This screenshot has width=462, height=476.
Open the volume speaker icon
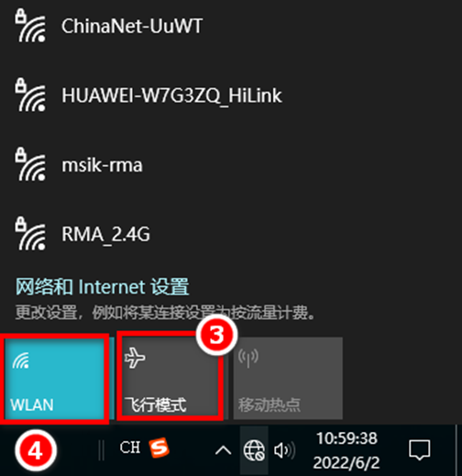pos(284,450)
